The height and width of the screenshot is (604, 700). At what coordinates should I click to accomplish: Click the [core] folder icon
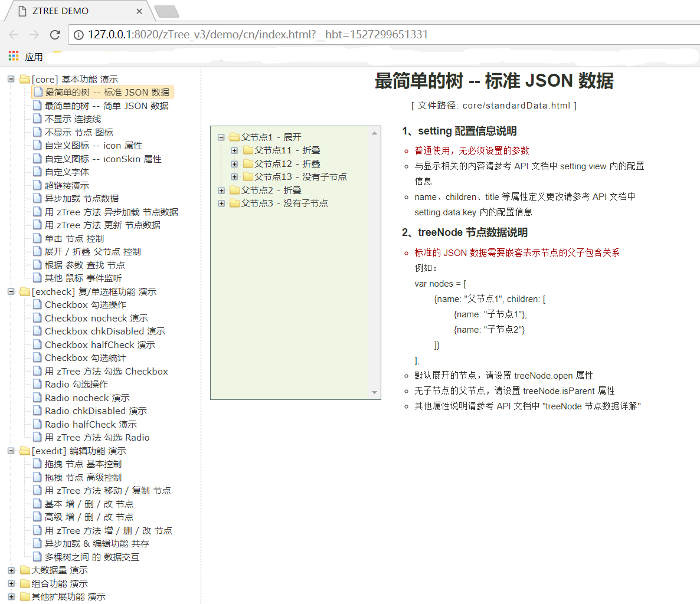25,79
